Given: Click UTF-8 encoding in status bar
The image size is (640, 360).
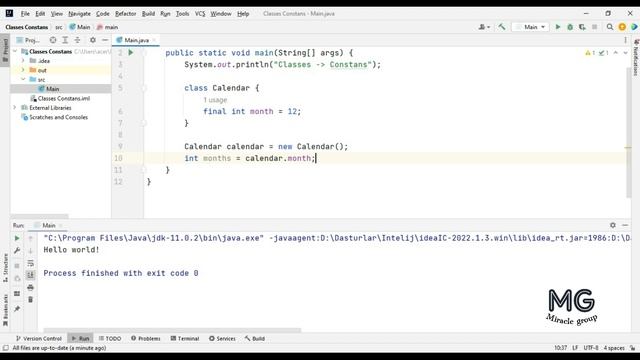Looking at the screenshot, I should click(x=591, y=348).
